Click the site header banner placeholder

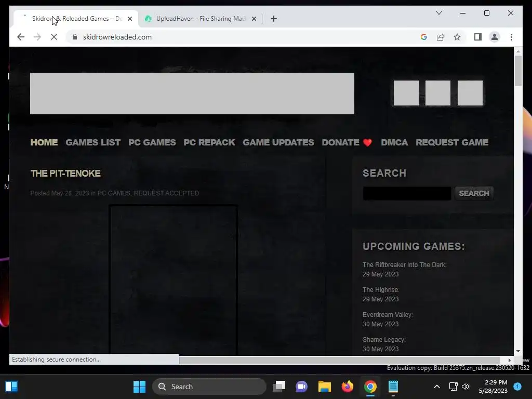(192, 94)
